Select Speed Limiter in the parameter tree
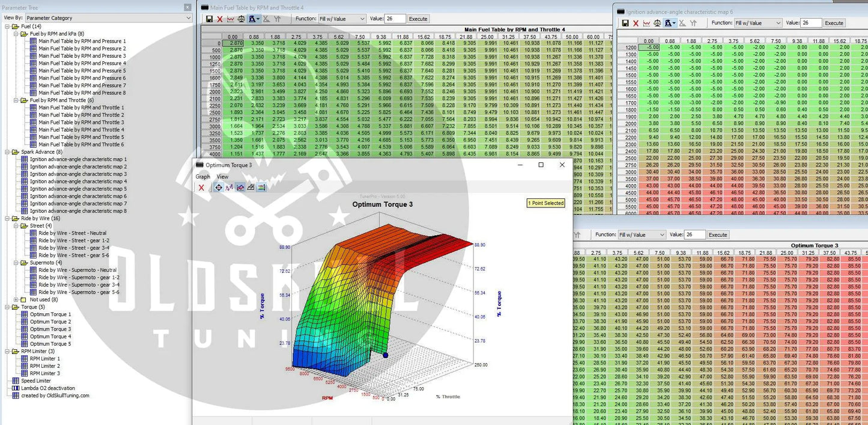 [35, 381]
